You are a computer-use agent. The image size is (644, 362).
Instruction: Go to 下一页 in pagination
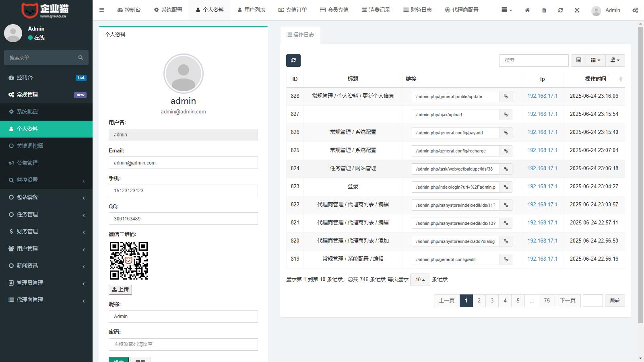568,300
